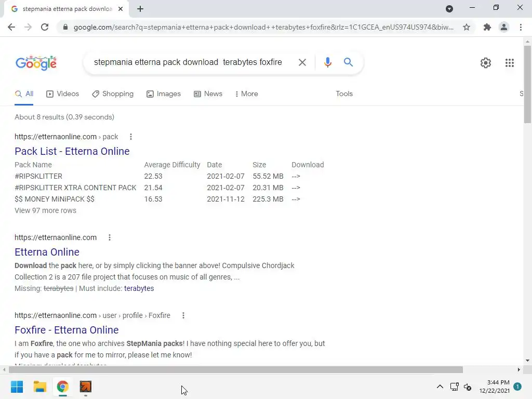
Task: Click the horizontal page scrollbar thumb
Action: pyautogui.click(x=236, y=369)
